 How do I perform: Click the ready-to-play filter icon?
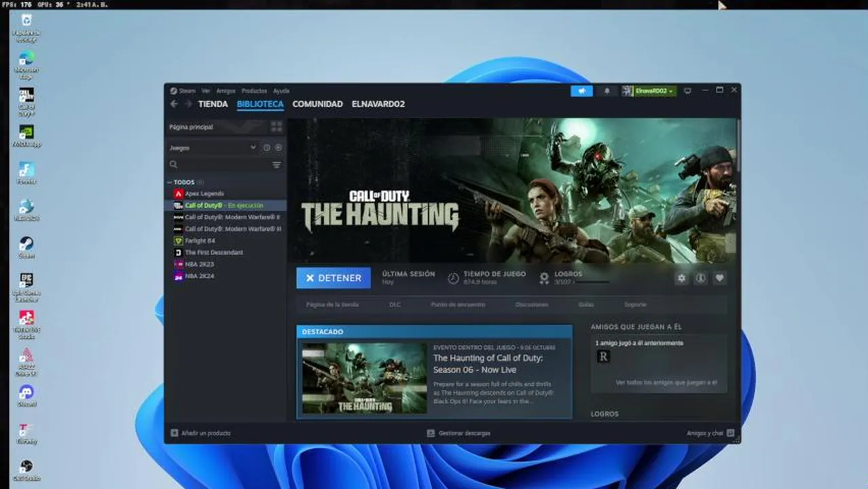tap(278, 147)
